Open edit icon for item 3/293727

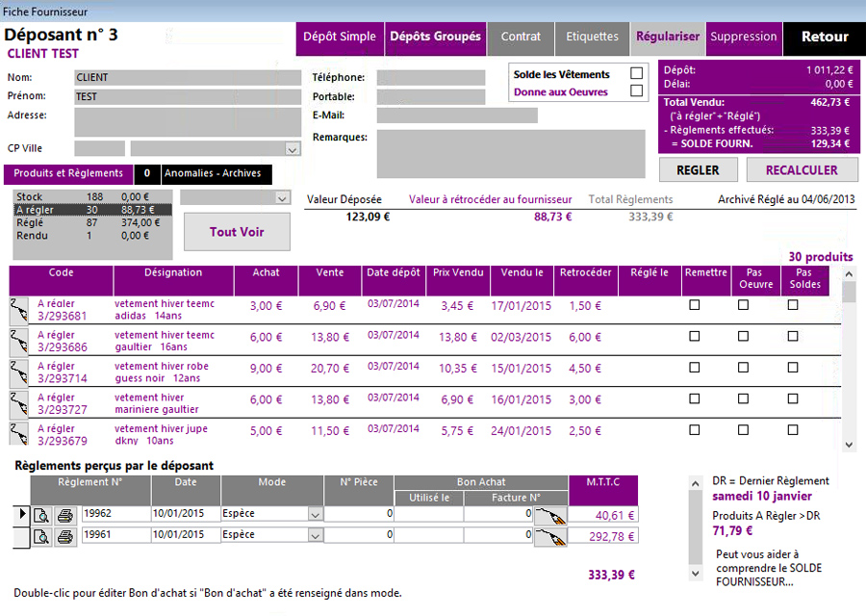[x=19, y=403]
